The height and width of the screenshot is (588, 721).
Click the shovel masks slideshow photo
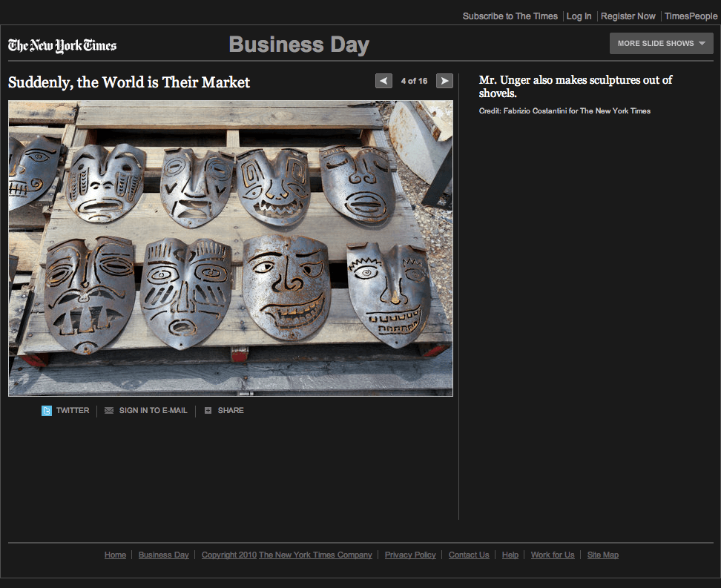point(231,248)
